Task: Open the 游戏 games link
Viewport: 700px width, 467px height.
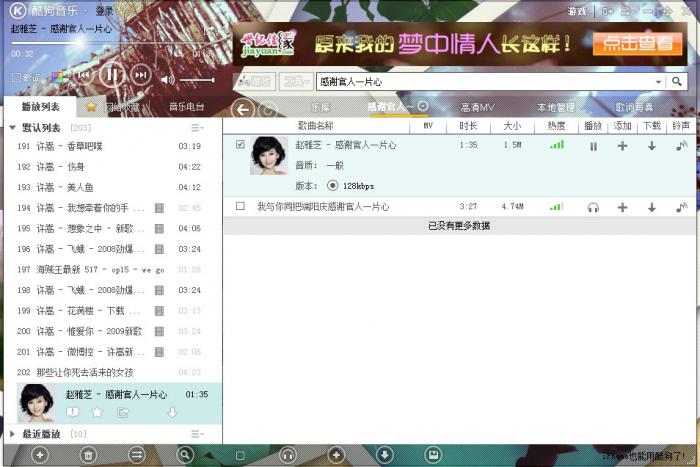Action: tap(576, 11)
